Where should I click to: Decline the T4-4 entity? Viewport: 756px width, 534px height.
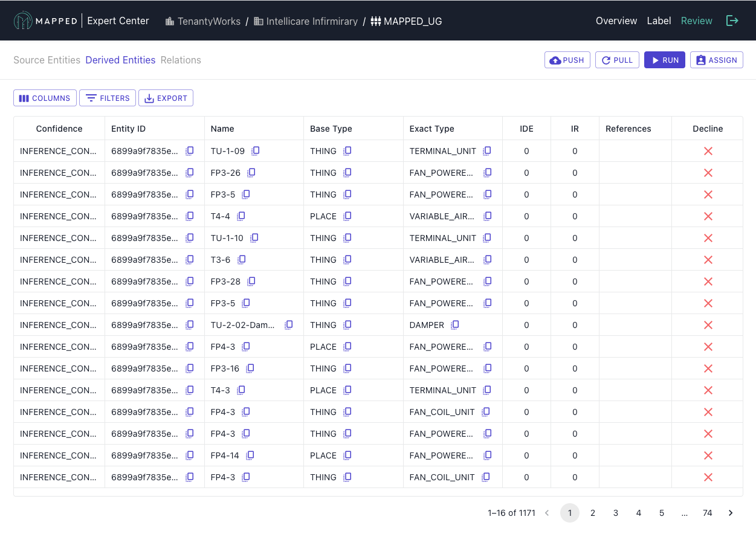point(708,216)
